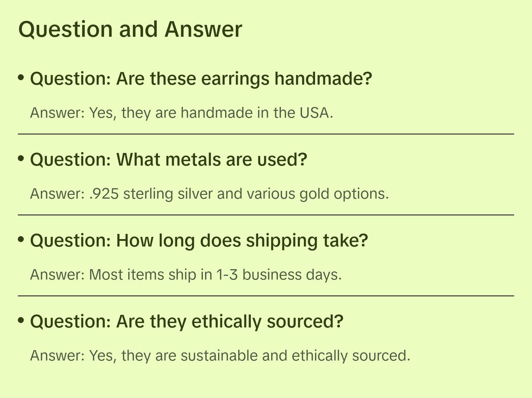Expand the "Are these earrings handmade?" question
This screenshot has height=398, width=532.
201,79
